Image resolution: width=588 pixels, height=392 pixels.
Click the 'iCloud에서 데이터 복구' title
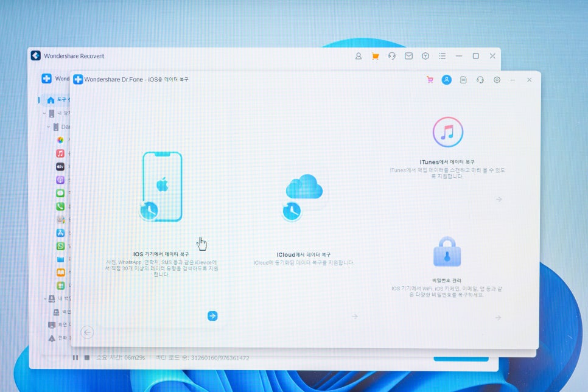[303, 254]
